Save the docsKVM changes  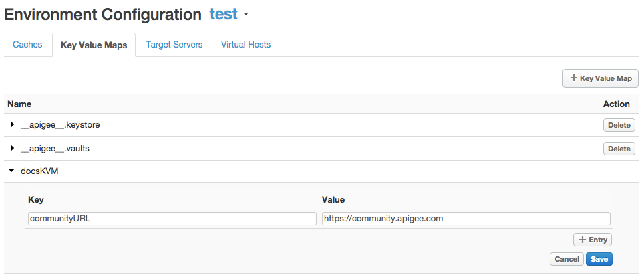(599, 259)
